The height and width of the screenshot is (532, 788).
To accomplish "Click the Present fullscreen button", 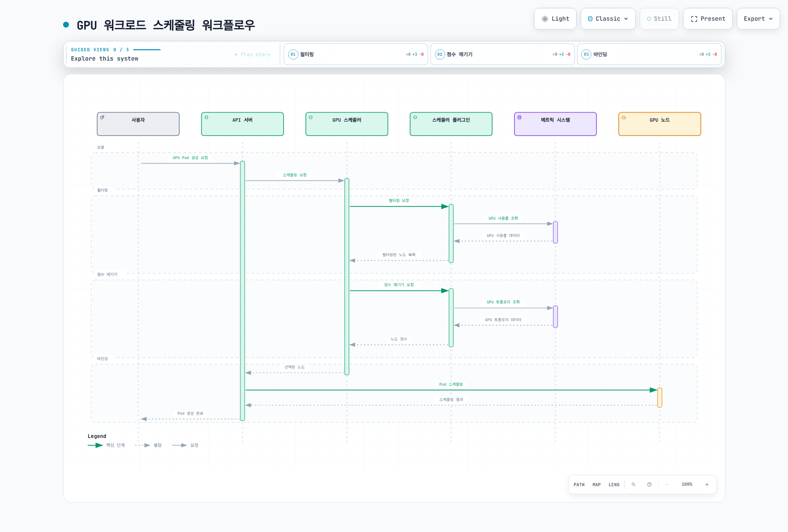I will point(708,19).
